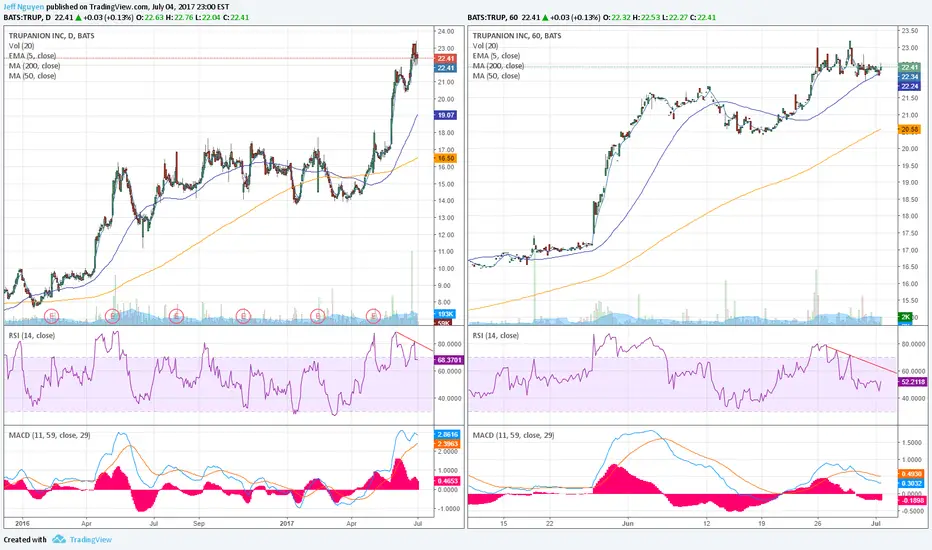Click the 26 date label on the hourly chart axis

[x=818, y=524]
